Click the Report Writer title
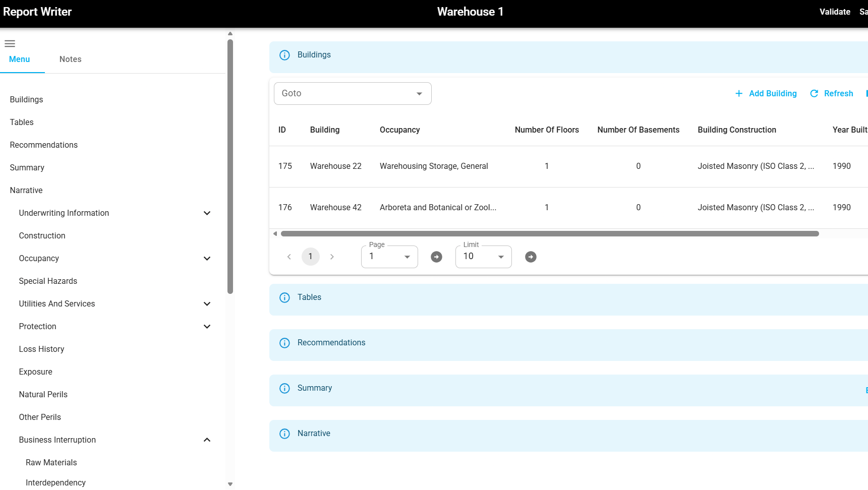This screenshot has width=868, height=490. tap(37, 12)
